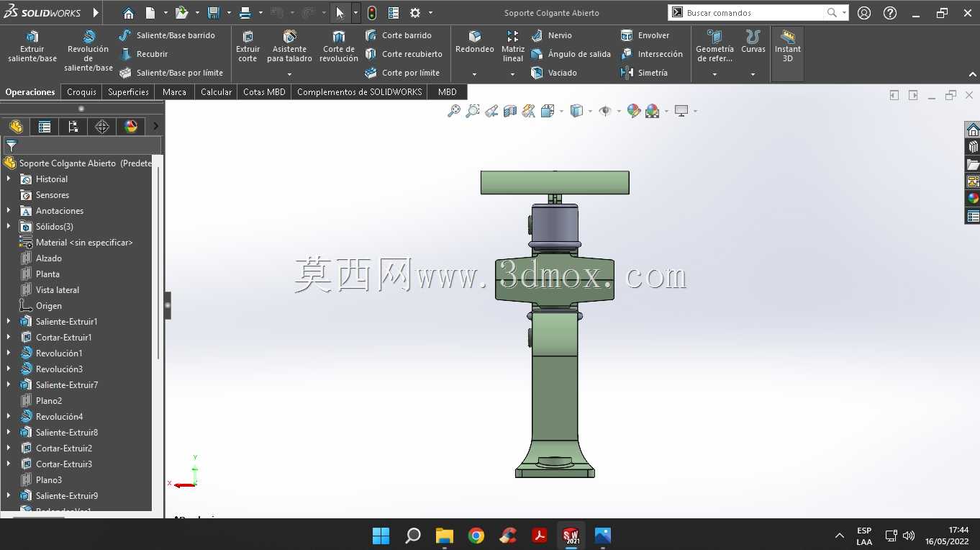Expand the Sólidos(3) folder
980x550 pixels.
(9, 227)
